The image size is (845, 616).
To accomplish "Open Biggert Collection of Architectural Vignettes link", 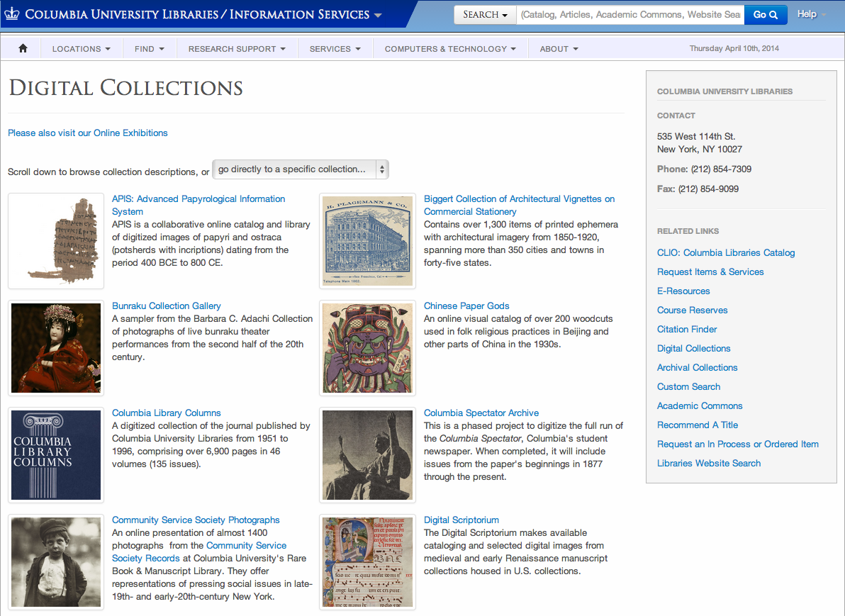I will (519, 206).
